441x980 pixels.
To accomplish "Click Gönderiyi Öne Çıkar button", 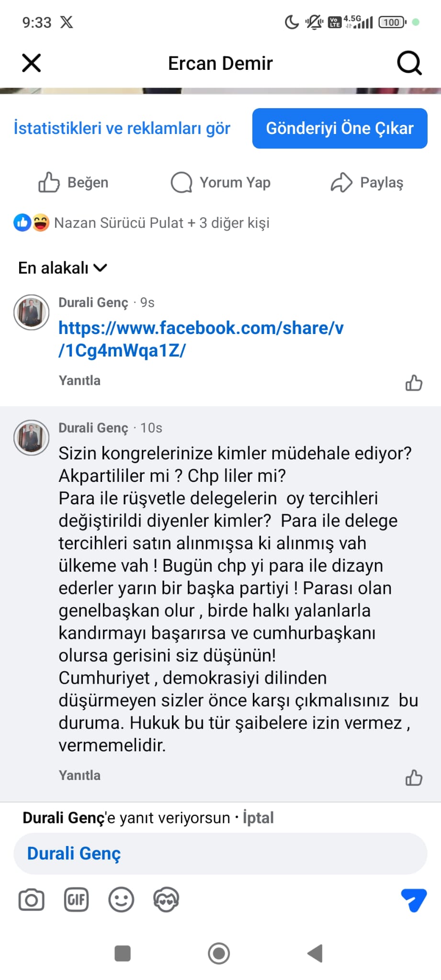I will point(339,128).
